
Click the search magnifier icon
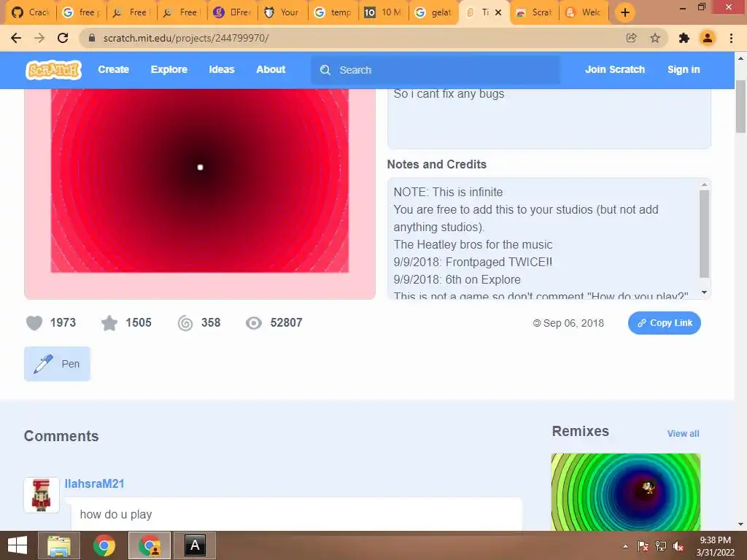click(x=325, y=70)
